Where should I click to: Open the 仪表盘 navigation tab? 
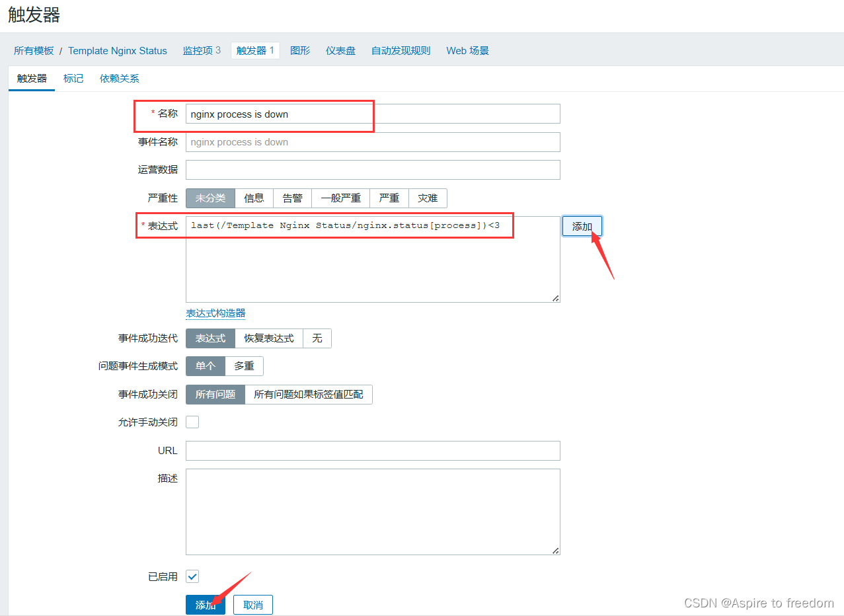pyautogui.click(x=340, y=51)
